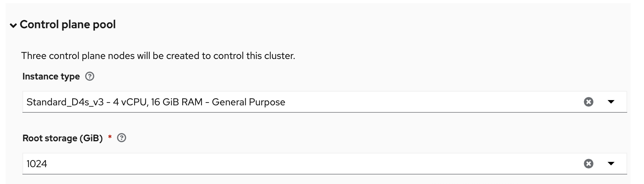
Task: Click the Instance type label
Action: (x=51, y=77)
